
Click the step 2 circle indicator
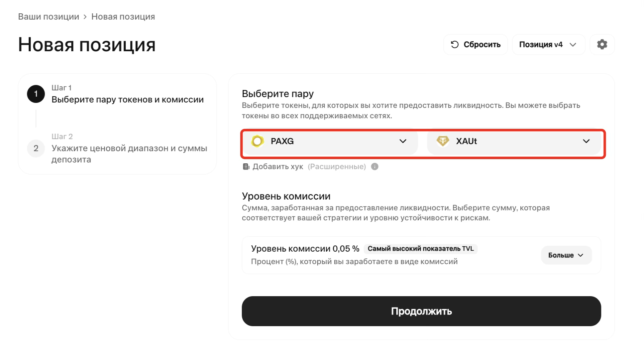pyautogui.click(x=36, y=148)
